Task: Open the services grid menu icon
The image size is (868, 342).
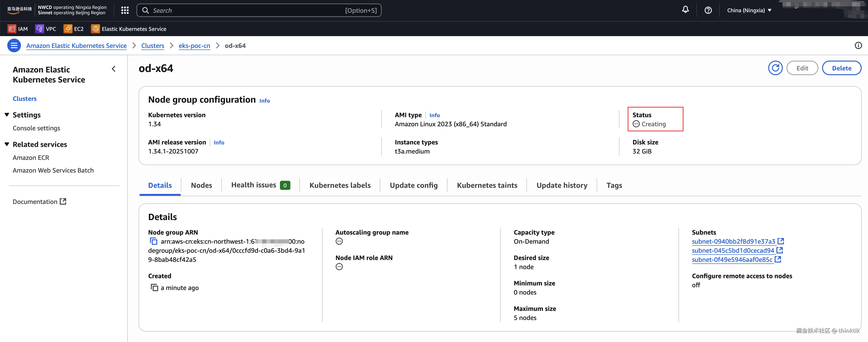Action: coord(125,10)
